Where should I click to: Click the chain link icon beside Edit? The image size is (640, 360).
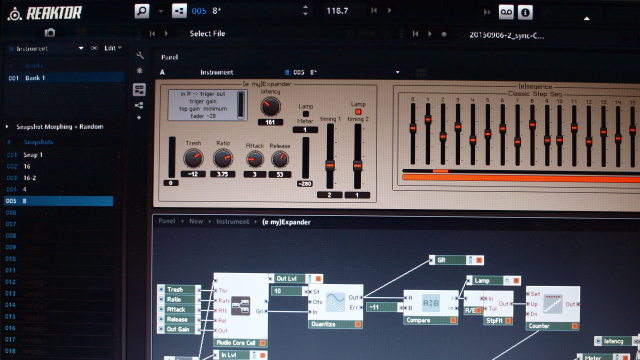click(94, 48)
